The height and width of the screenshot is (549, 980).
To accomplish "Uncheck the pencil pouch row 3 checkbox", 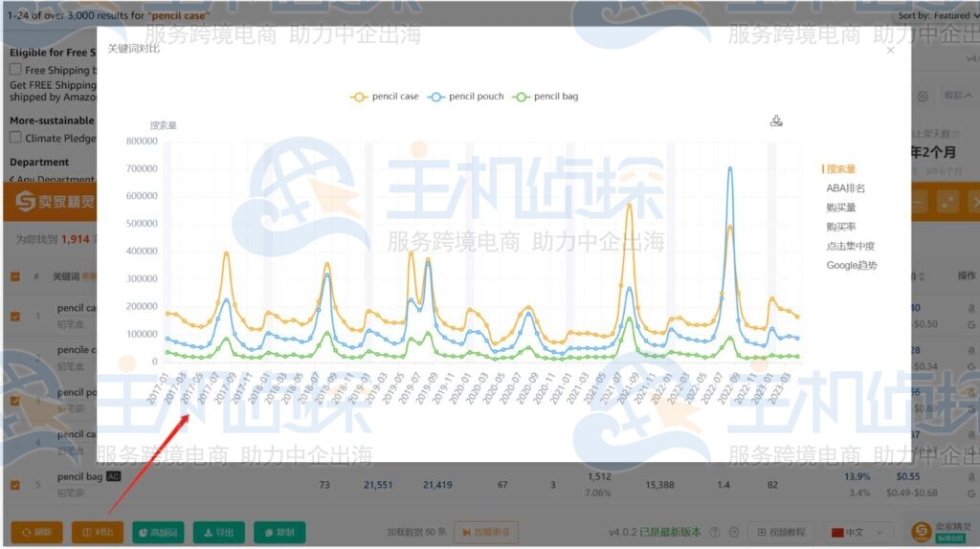I will click(15, 401).
